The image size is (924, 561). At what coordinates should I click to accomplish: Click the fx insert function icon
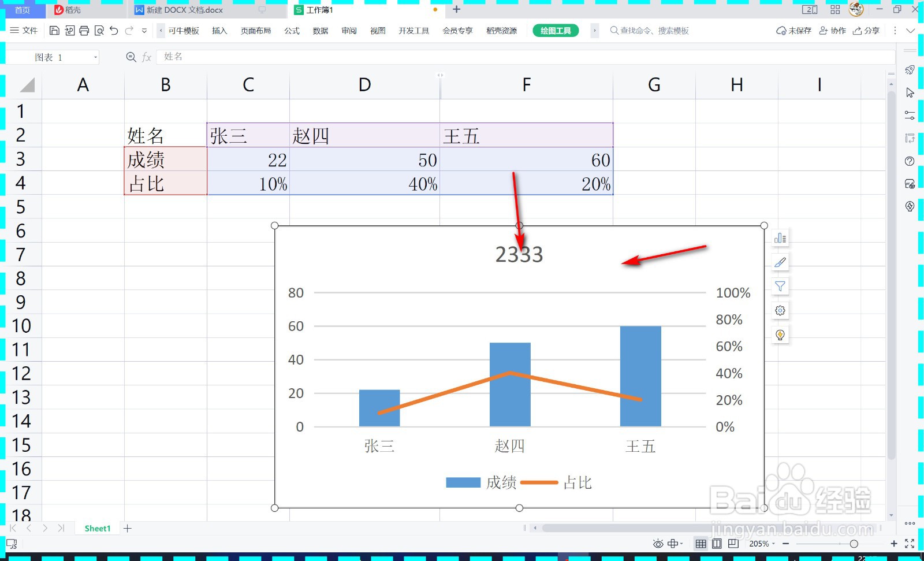pos(147,57)
